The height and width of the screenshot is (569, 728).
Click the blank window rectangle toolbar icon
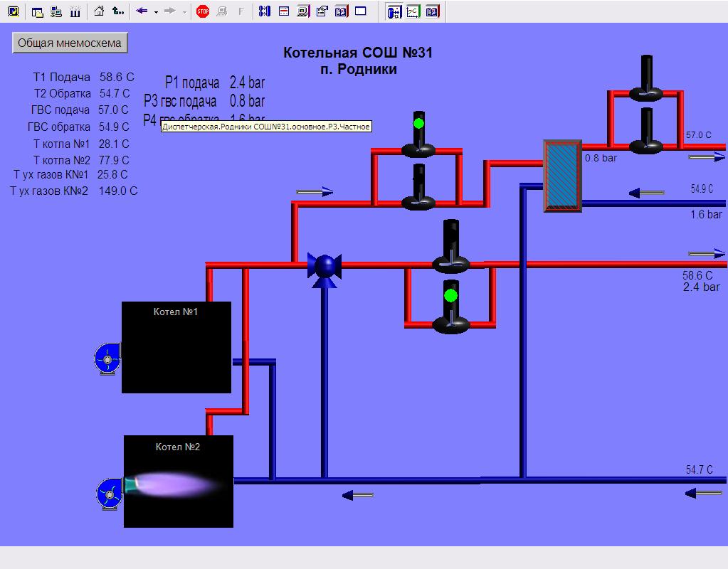(x=360, y=11)
